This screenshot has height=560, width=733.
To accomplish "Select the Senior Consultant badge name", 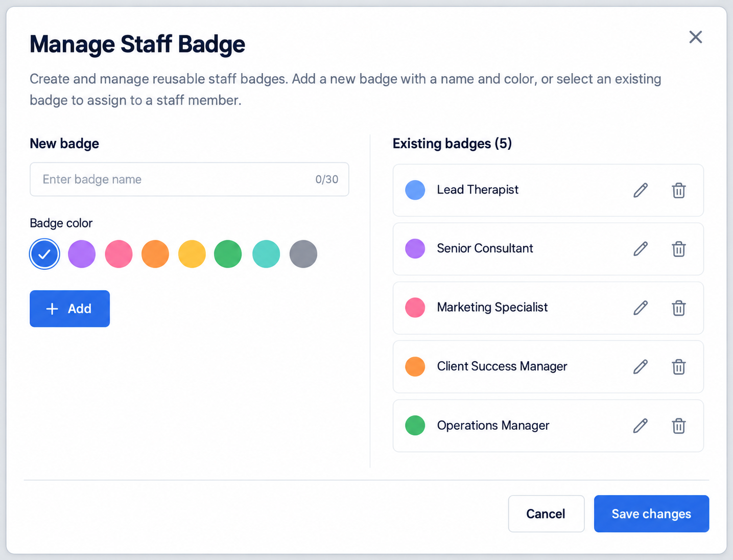I will (485, 248).
